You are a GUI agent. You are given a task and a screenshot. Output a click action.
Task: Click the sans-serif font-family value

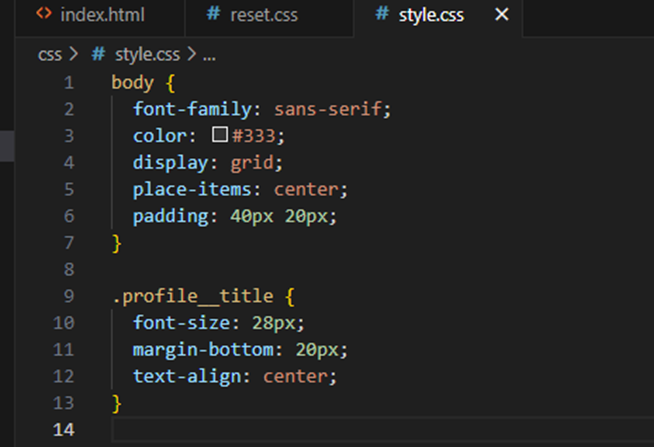pyautogui.click(x=332, y=109)
